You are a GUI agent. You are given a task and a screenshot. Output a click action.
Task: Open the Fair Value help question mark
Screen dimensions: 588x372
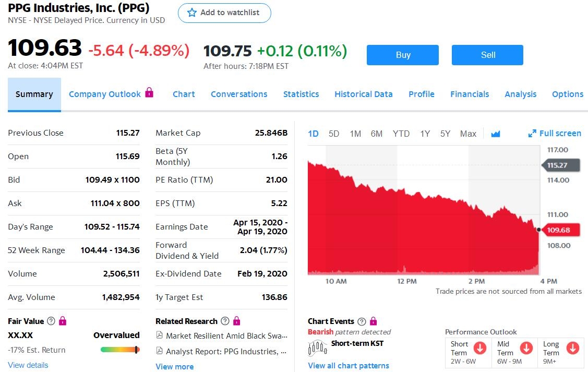pos(51,321)
